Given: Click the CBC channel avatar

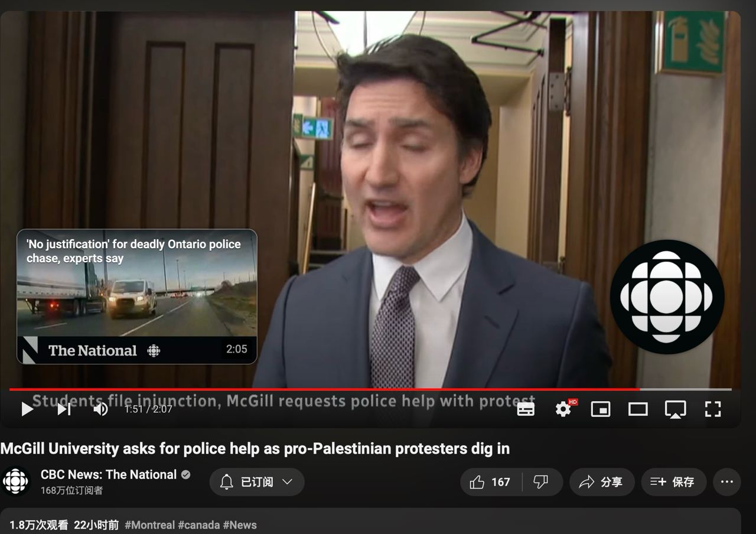Looking at the screenshot, I should [16, 481].
